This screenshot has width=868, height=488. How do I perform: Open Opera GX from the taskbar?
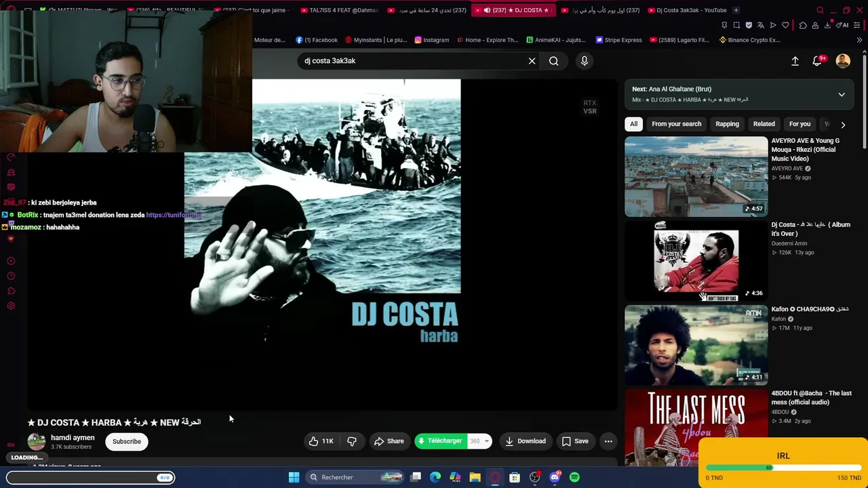[495, 477]
